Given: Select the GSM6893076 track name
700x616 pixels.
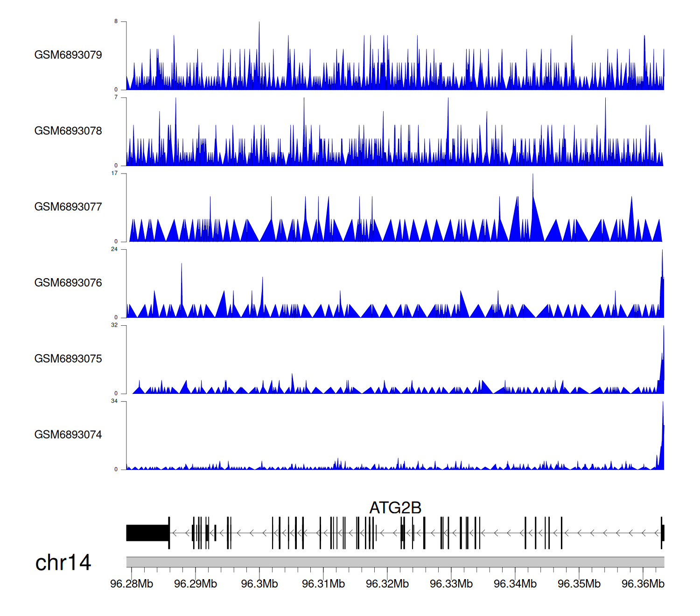Looking at the screenshot, I should point(68,283).
